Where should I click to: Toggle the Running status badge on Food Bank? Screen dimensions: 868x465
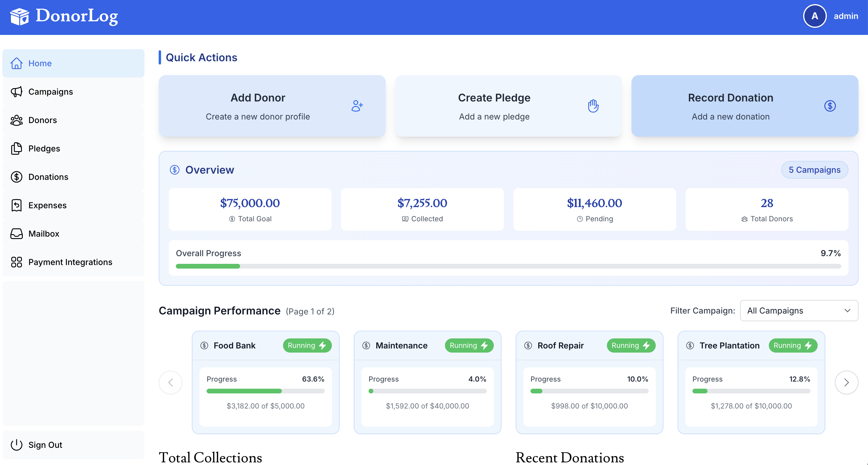coord(307,345)
